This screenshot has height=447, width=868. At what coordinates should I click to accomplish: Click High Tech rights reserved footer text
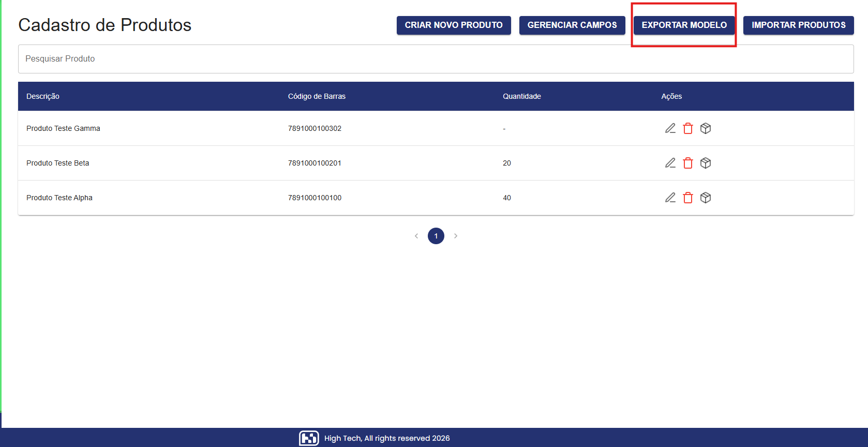[387, 438]
